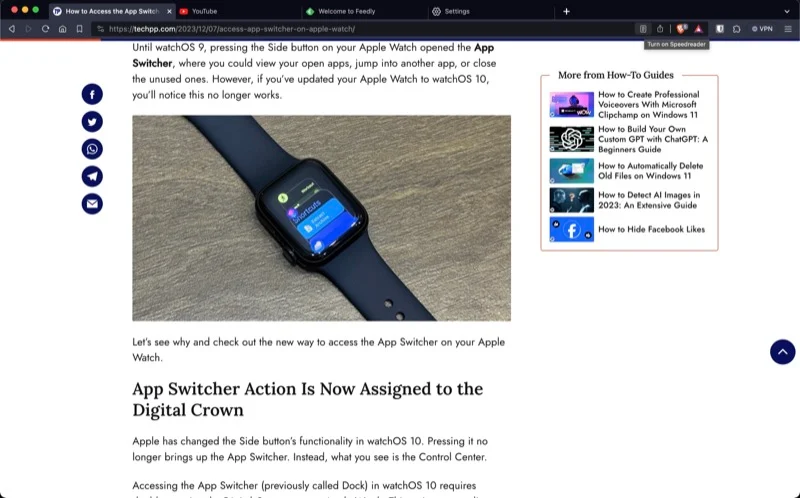The width and height of the screenshot is (800, 498).
Task: Open site settings icon in address bar
Action: [101, 29]
